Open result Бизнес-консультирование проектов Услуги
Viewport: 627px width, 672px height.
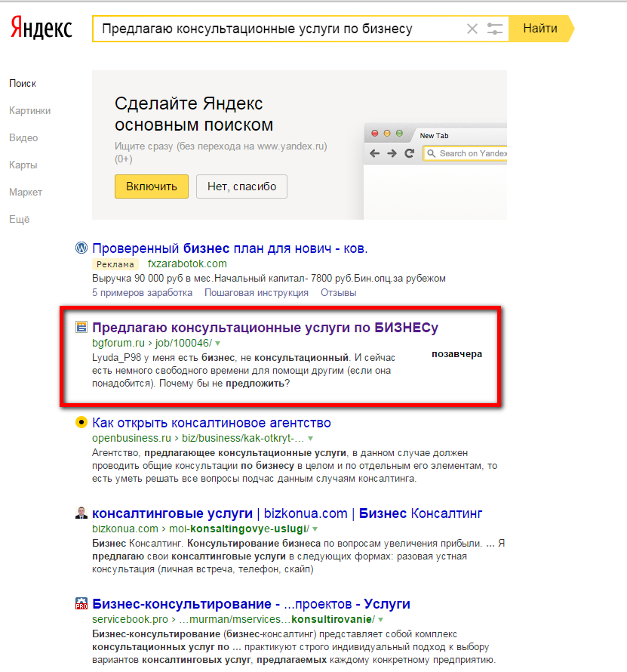[251, 604]
